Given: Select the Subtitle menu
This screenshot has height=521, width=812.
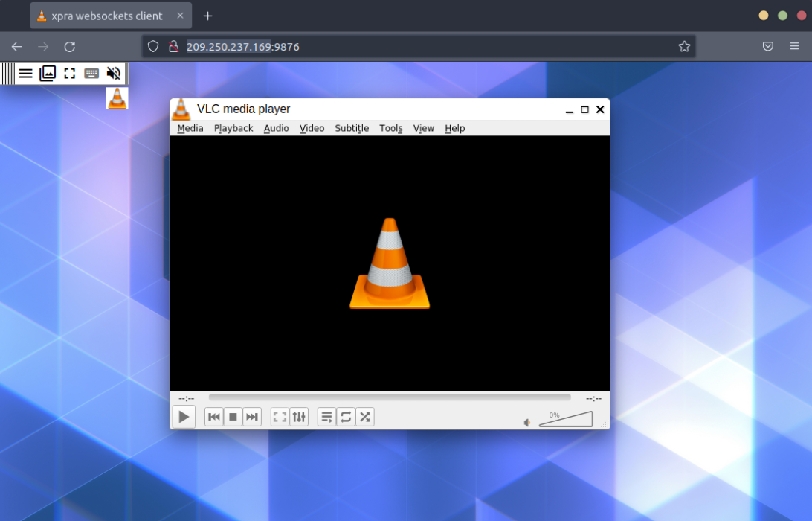Looking at the screenshot, I should [351, 128].
